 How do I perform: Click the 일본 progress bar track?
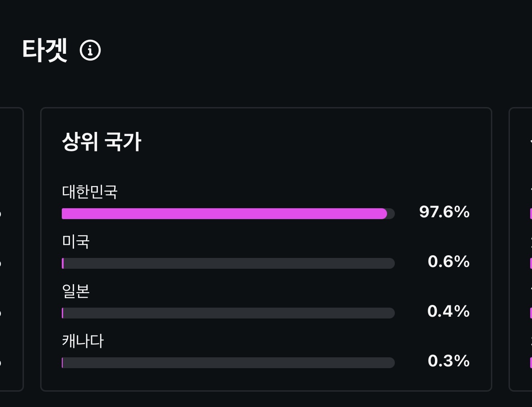[x=228, y=313]
